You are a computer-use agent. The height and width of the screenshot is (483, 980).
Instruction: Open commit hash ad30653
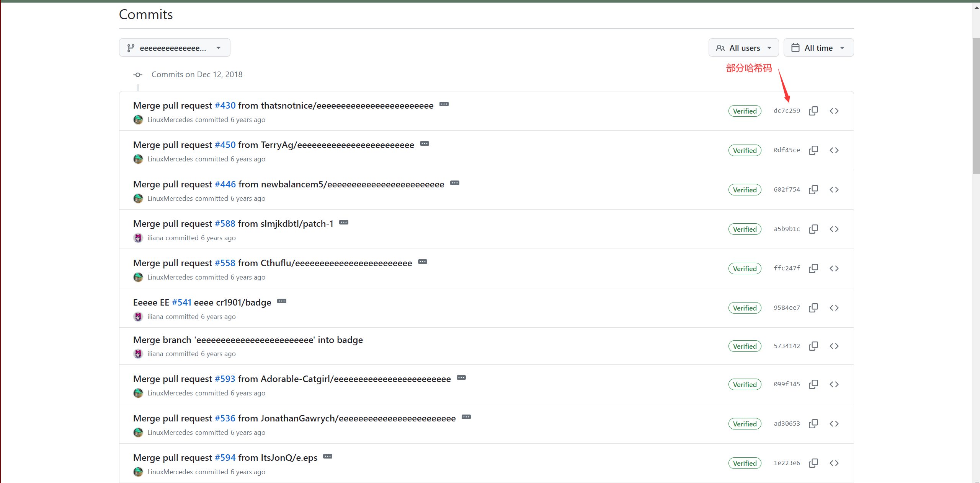[x=787, y=424]
